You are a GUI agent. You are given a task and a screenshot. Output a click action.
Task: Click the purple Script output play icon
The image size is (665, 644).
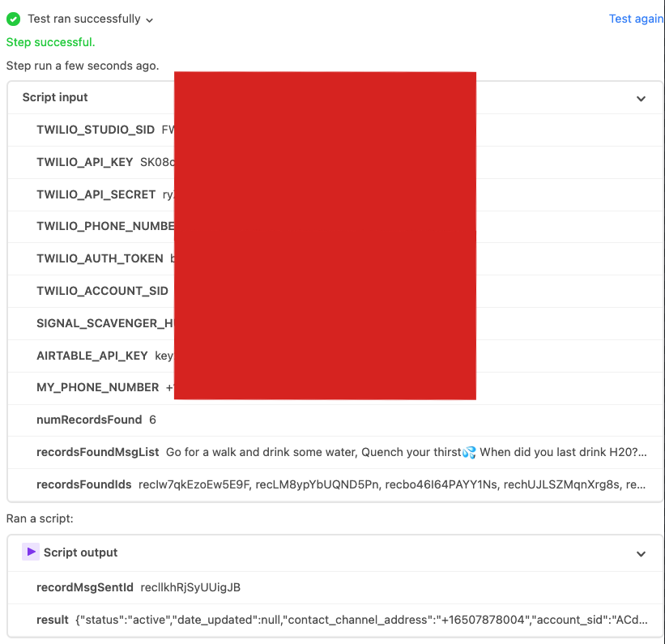[30, 552]
